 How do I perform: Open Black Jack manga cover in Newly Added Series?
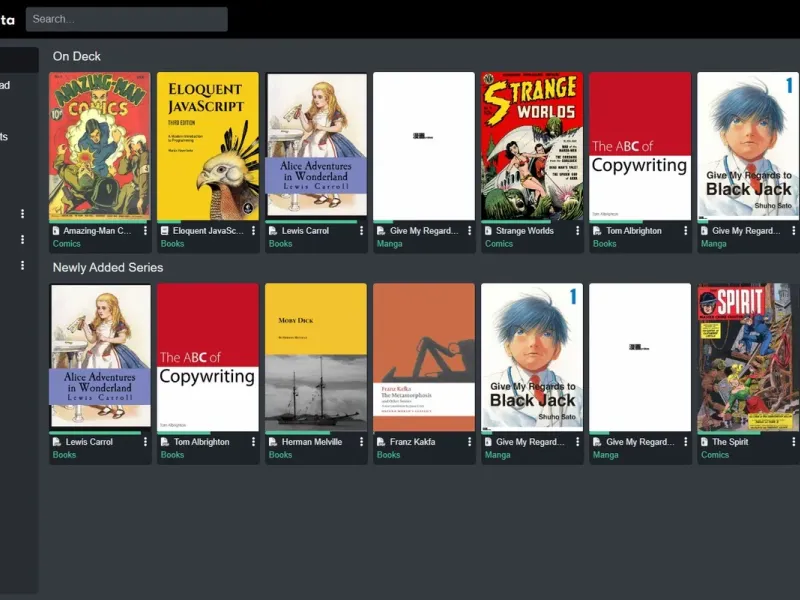[x=532, y=357]
